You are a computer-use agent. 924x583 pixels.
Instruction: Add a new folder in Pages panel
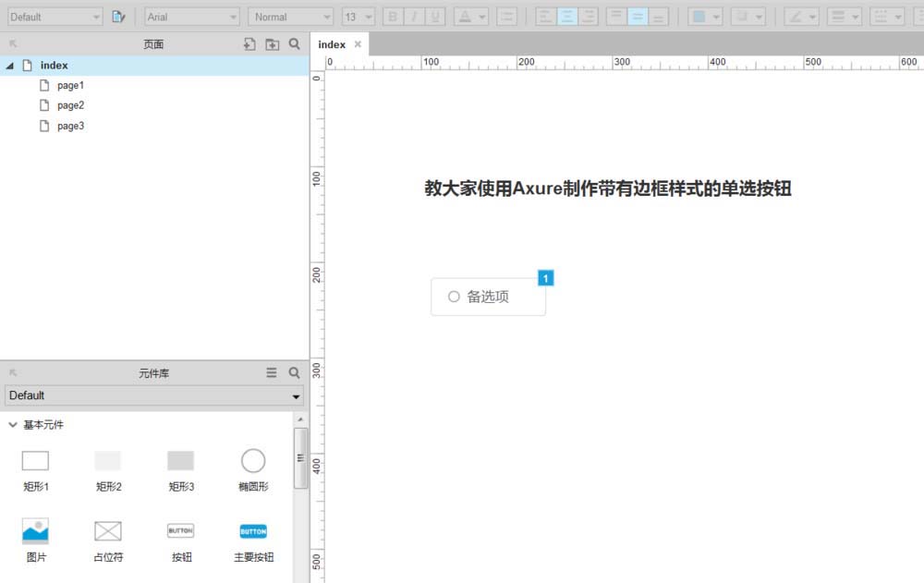[273, 44]
